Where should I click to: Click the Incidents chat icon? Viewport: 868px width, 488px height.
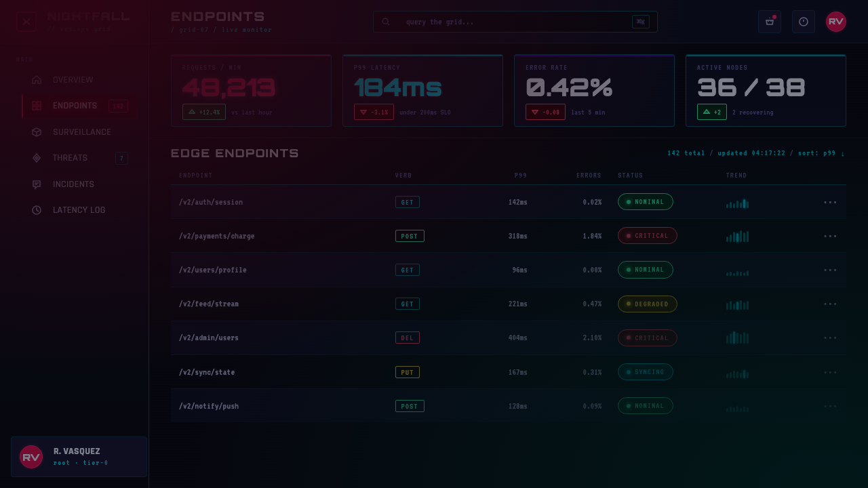[x=37, y=184]
